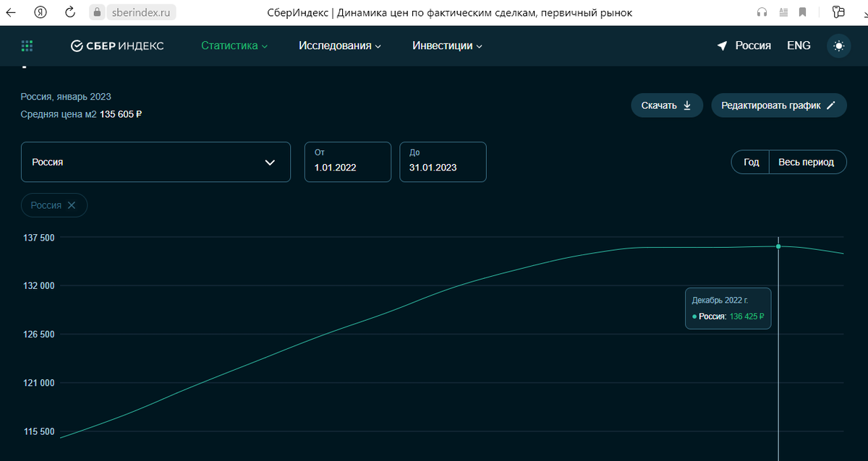Click the 121 000 axis label
Screen dimensions: 868x461
coord(37,383)
